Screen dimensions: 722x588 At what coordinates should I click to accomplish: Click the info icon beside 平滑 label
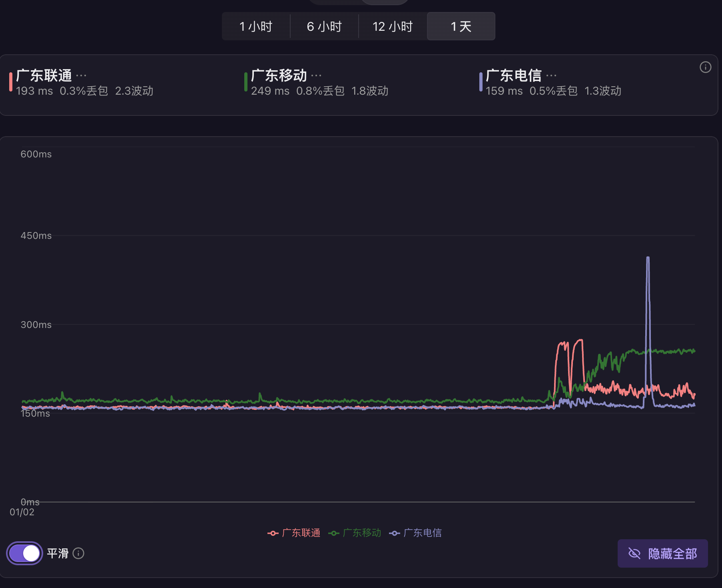78,553
